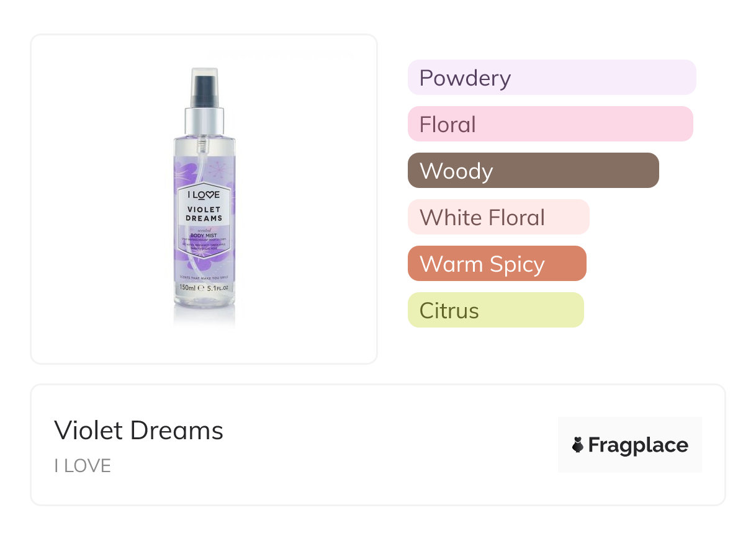Select the Powdery accord bar
The width and height of the screenshot is (756, 536).
551,78
